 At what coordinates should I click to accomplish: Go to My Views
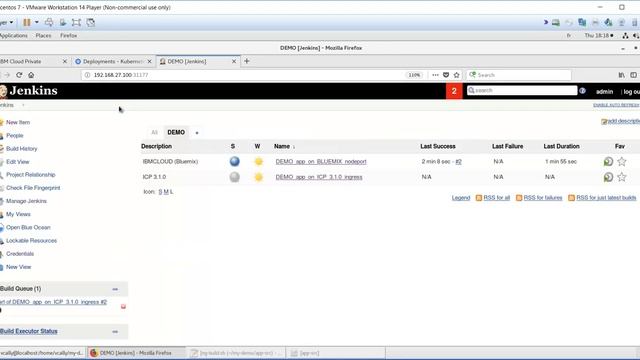click(18, 214)
